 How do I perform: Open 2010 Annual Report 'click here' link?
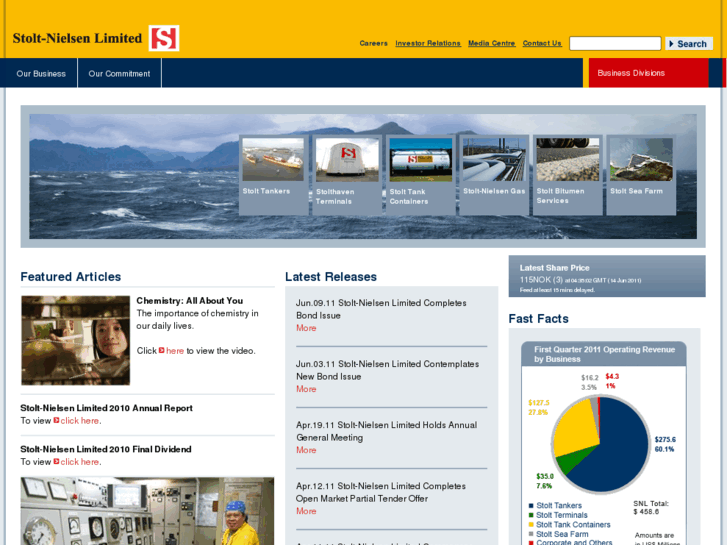point(79,421)
